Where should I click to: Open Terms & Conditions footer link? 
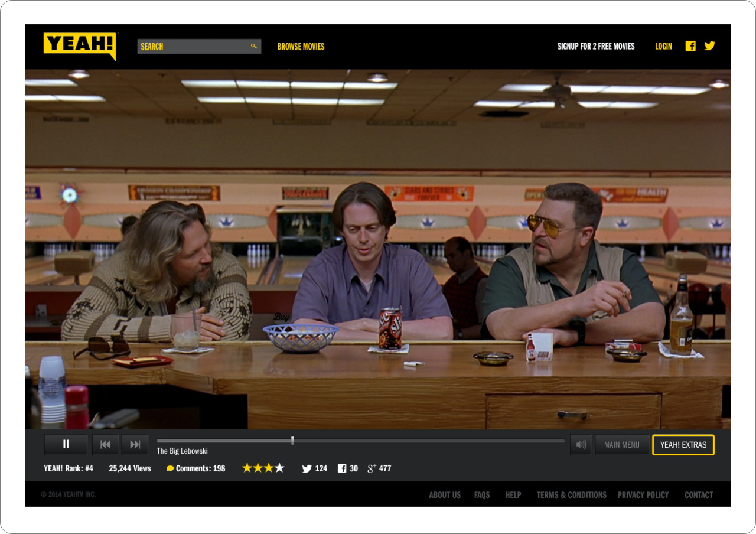(572, 495)
